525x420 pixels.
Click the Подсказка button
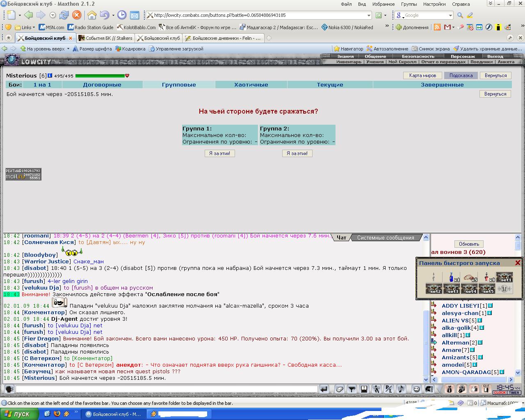click(461, 75)
